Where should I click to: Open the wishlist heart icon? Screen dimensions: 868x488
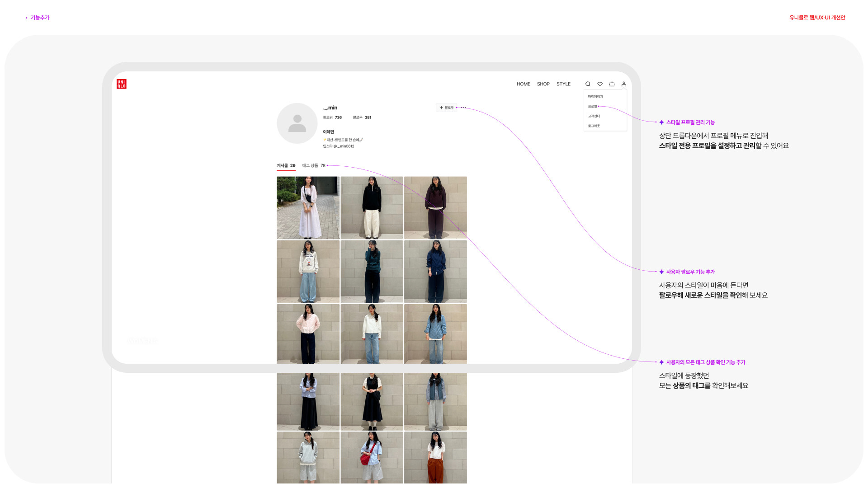tap(600, 84)
